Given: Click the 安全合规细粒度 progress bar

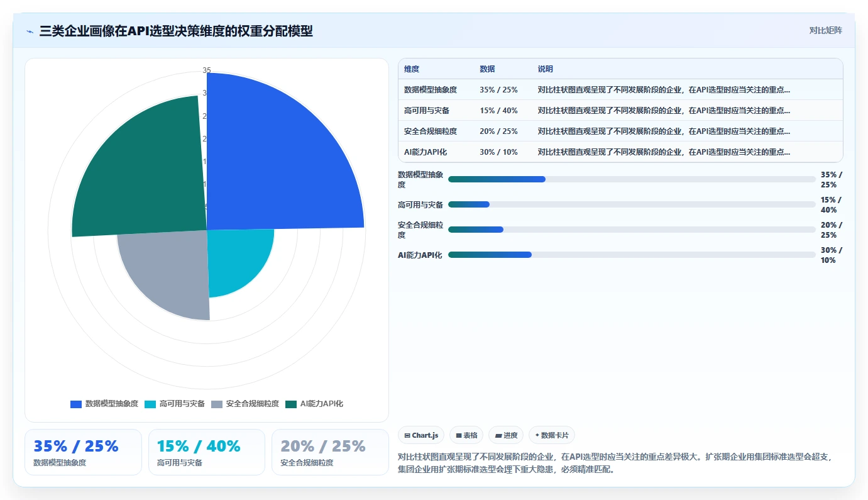Looking at the screenshot, I should (x=632, y=230).
